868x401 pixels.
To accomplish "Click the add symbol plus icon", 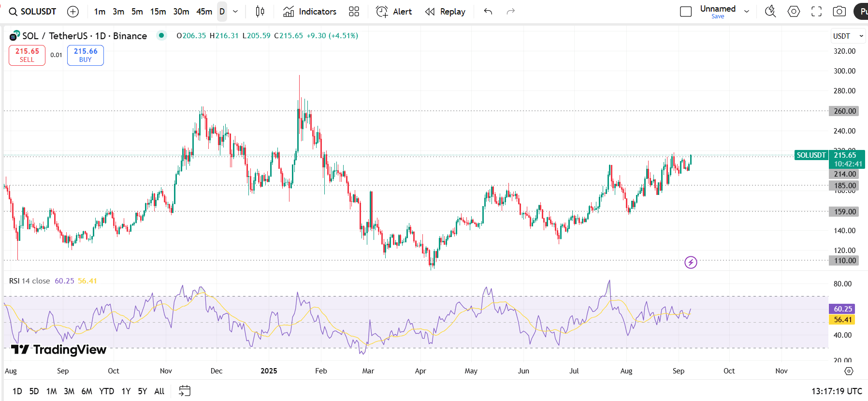I will 73,12.
